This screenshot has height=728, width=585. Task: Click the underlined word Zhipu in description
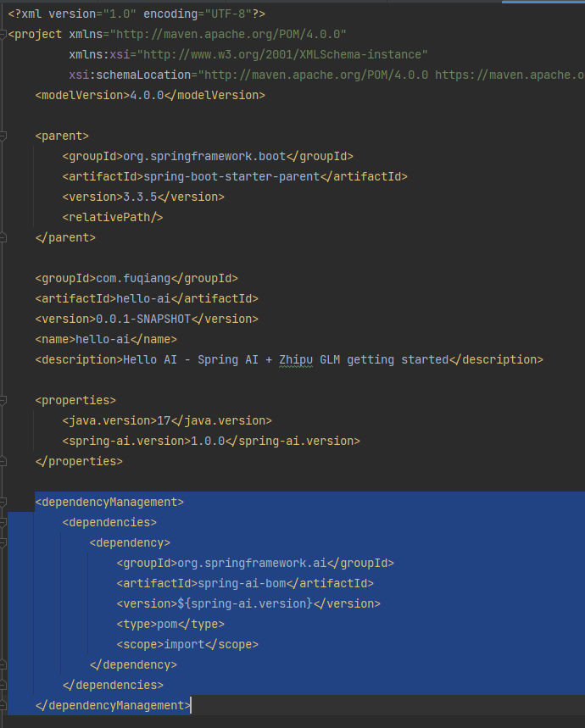tap(296, 360)
